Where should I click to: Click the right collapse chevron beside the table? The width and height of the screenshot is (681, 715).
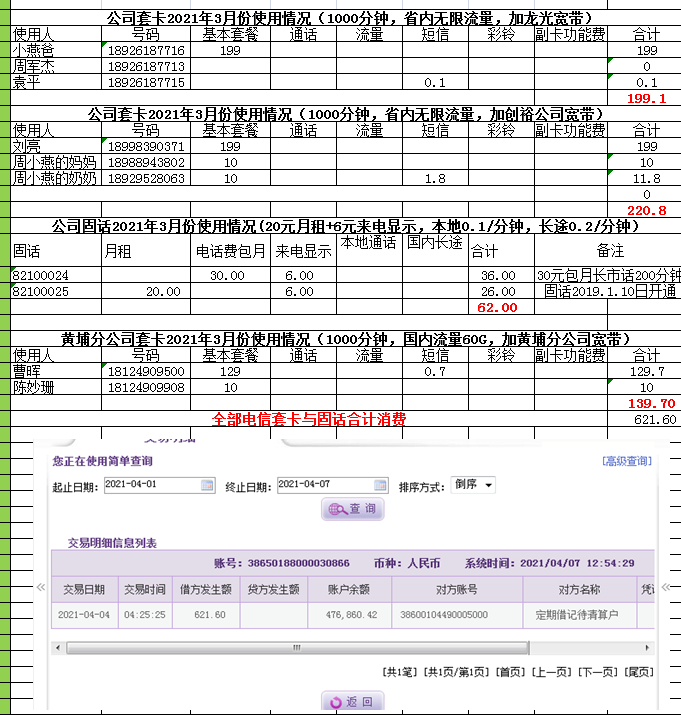point(664,588)
